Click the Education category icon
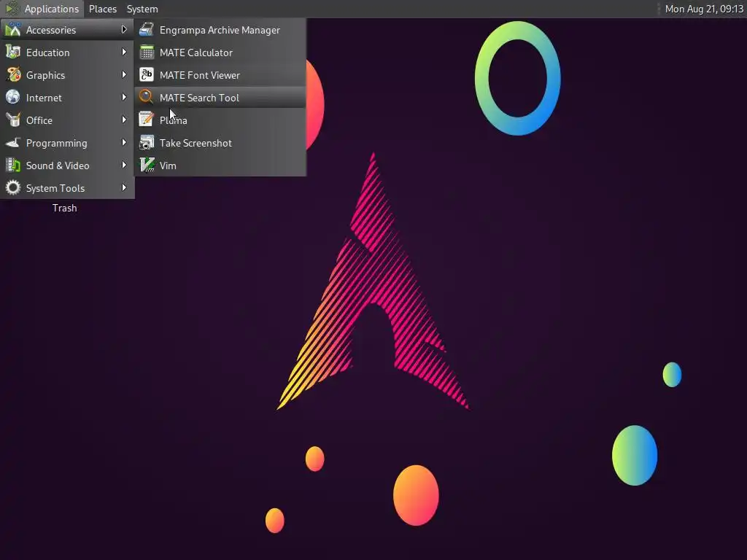 tap(13, 52)
